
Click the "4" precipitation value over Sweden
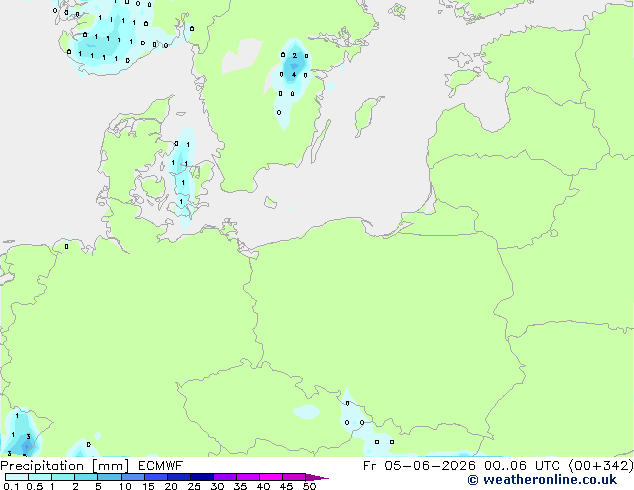coord(294,74)
